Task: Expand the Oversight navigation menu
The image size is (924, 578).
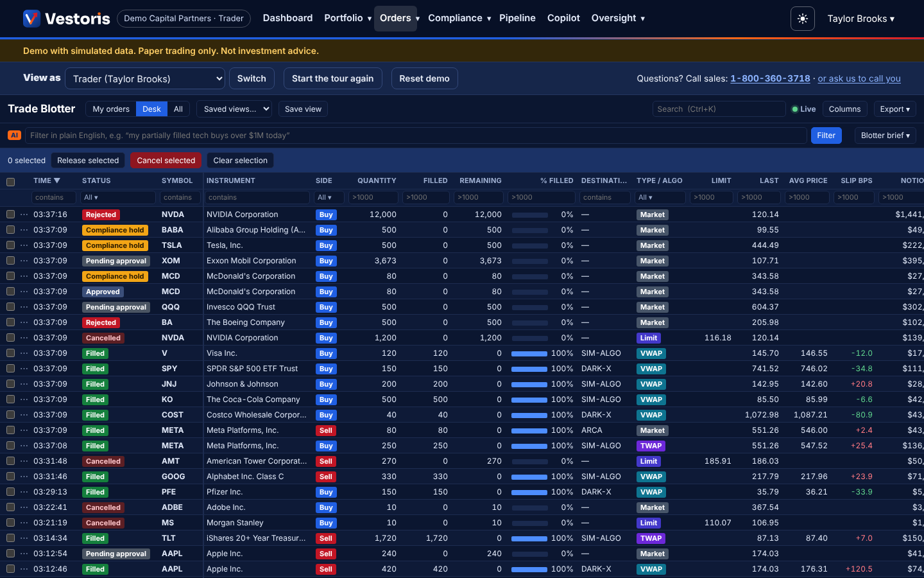Action: tap(618, 18)
